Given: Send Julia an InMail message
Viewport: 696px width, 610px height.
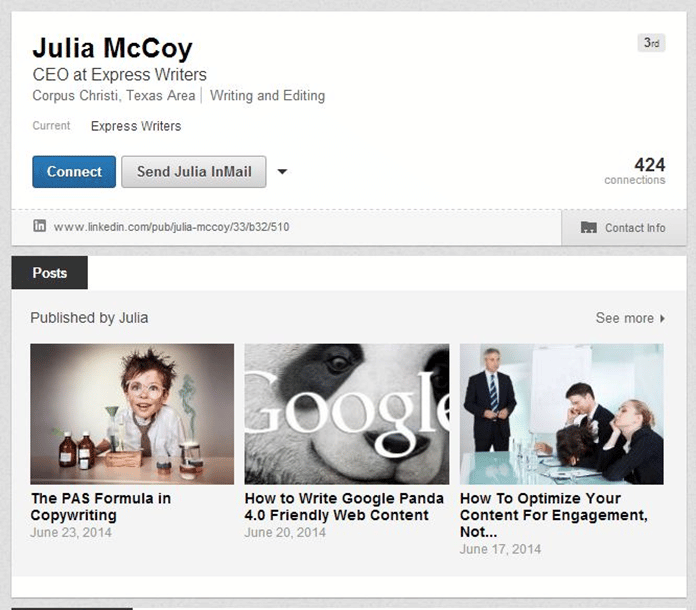Looking at the screenshot, I should pyautogui.click(x=194, y=172).
